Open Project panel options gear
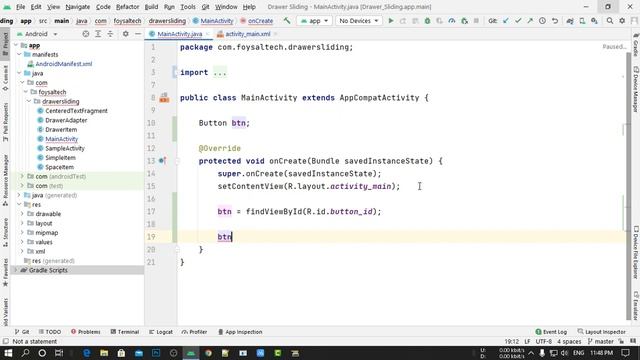The image size is (640, 360). click(x=126, y=34)
